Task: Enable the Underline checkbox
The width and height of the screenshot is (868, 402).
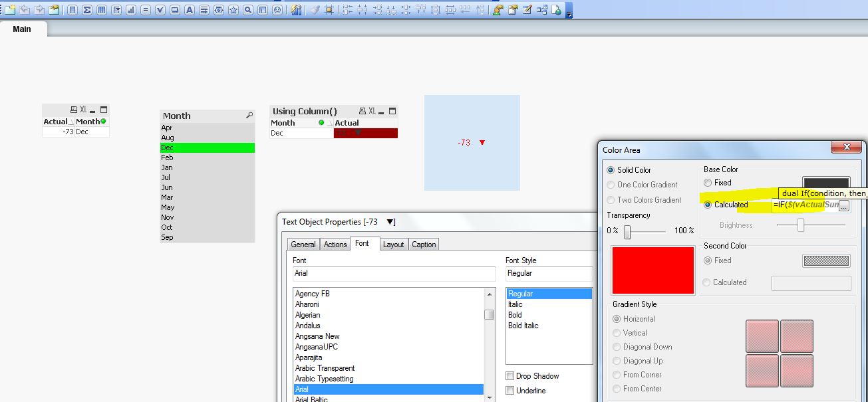Action: [x=510, y=391]
